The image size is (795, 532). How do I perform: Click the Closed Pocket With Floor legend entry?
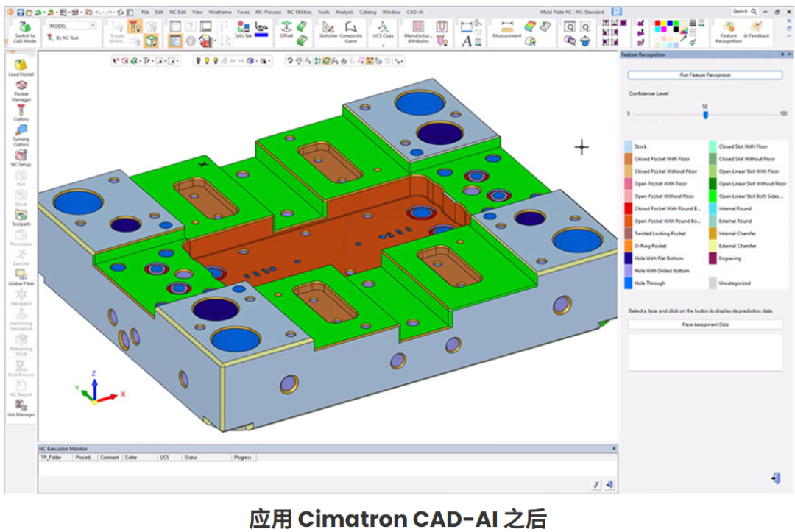coord(662,159)
